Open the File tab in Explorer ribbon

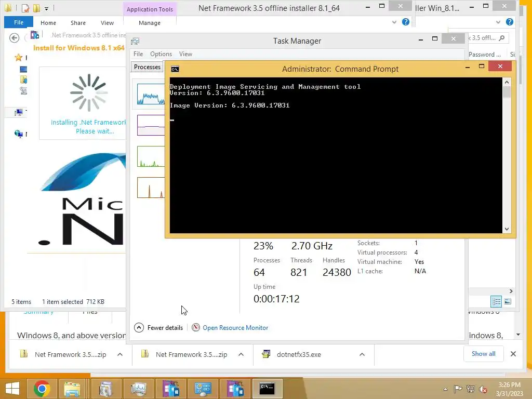click(x=19, y=22)
